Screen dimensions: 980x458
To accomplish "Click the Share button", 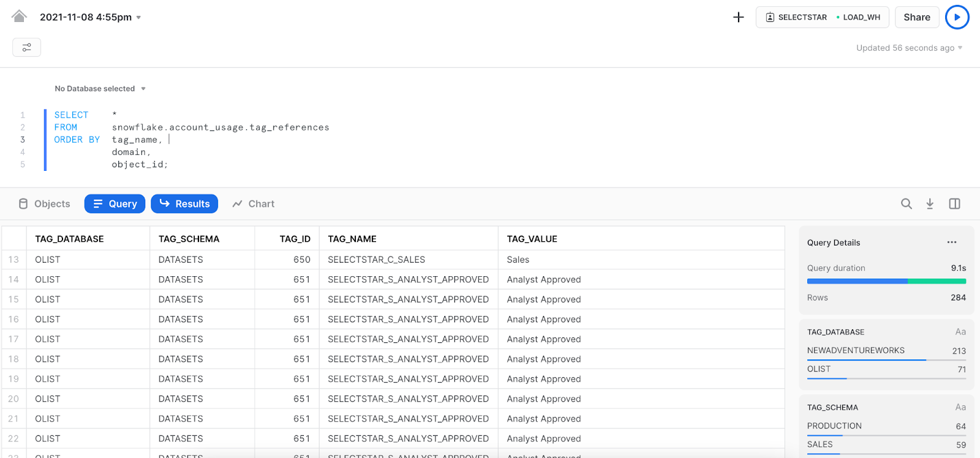I will (x=916, y=17).
